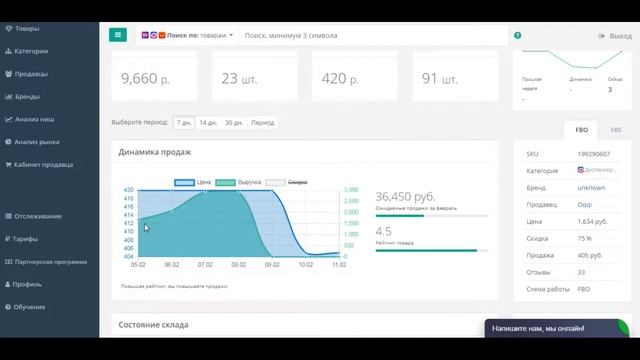Click the 'Состояние склада' heading
Image resolution: width=640 pixels, height=360 pixels.
153,325
